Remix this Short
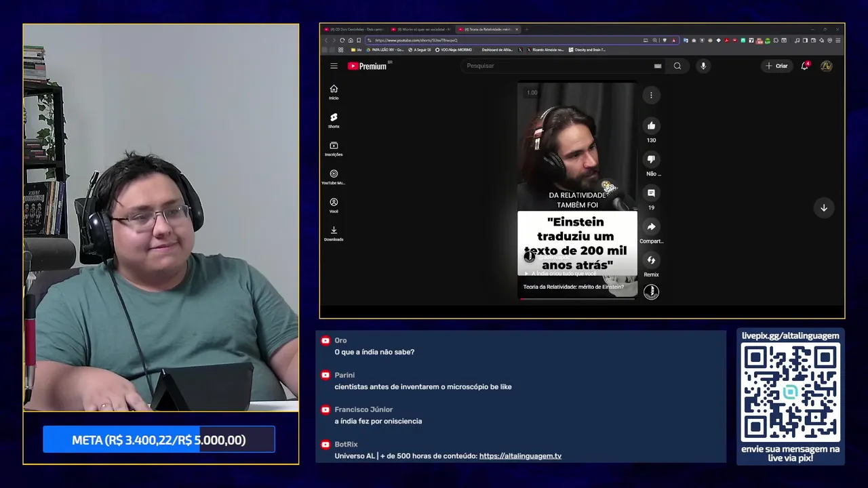The width and height of the screenshot is (868, 488). tap(651, 260)
